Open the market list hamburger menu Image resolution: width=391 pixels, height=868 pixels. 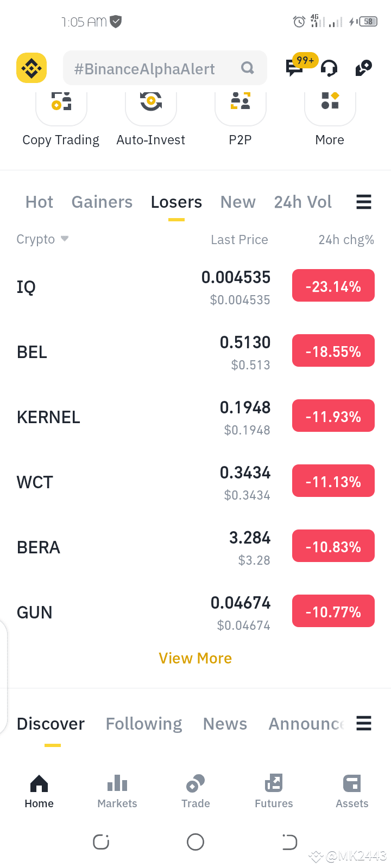[364, 202]
